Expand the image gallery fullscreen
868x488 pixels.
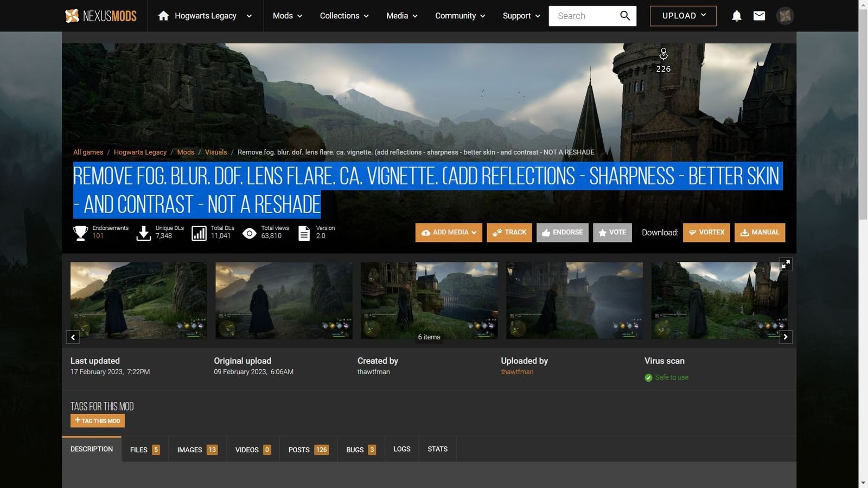coord(785,264)
